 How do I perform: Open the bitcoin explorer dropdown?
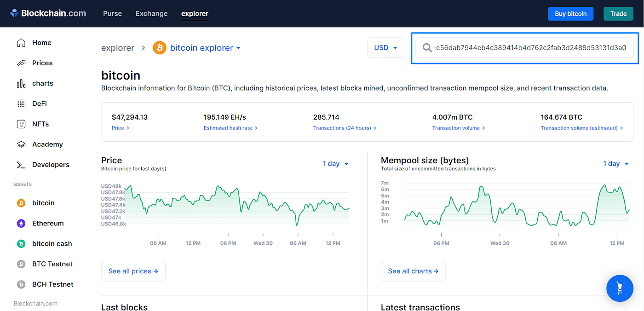205,48
